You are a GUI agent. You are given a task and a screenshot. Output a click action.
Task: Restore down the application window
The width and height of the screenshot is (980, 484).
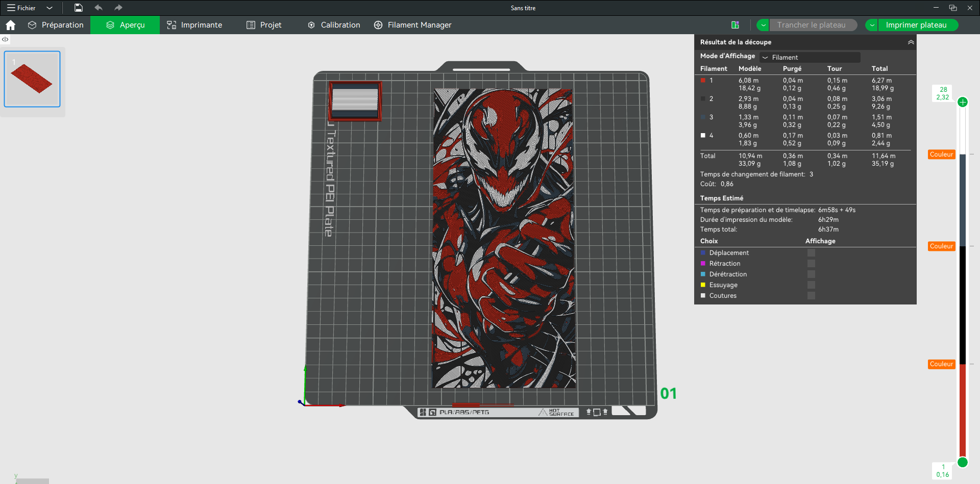coord(953,8)
